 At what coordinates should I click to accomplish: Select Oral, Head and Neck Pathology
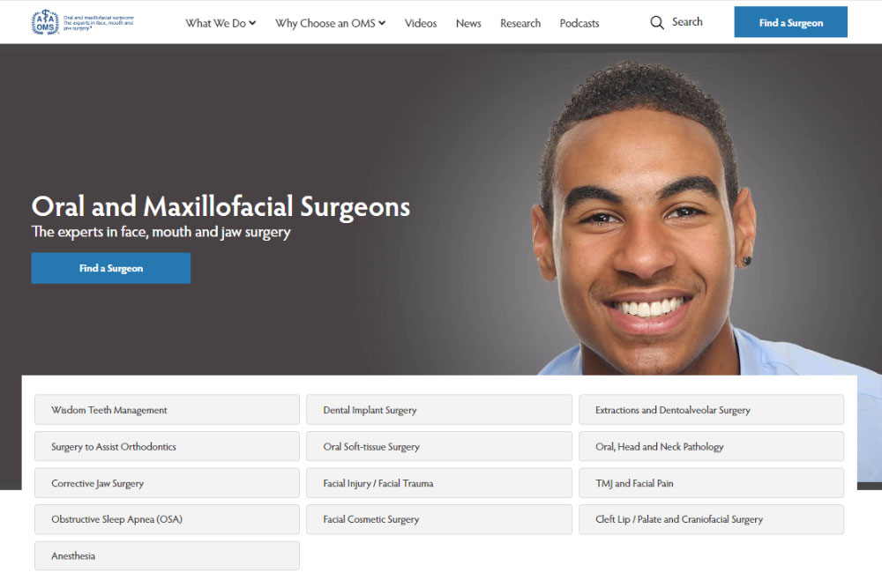click(x=711, y=446)
